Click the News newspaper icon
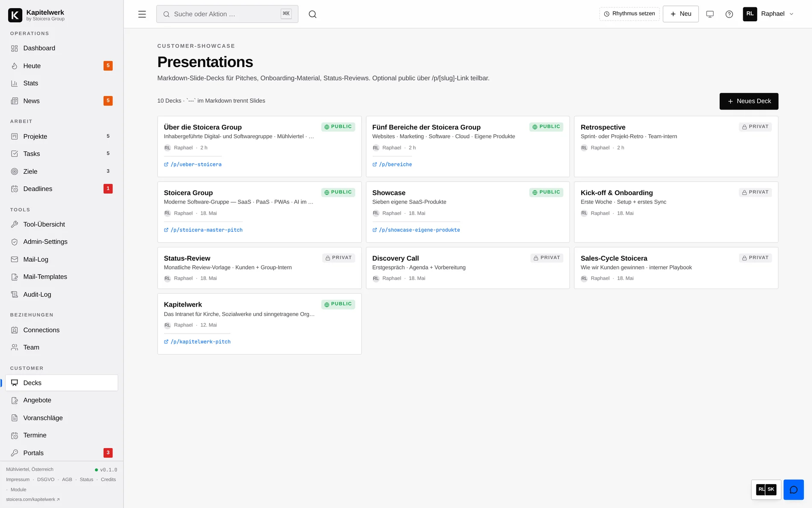 click(x=15, y=101)
